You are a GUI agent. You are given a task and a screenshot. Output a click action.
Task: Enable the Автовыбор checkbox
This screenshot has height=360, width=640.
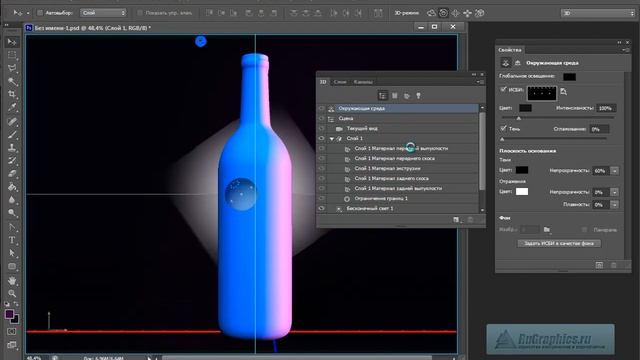tap(40, 13)
